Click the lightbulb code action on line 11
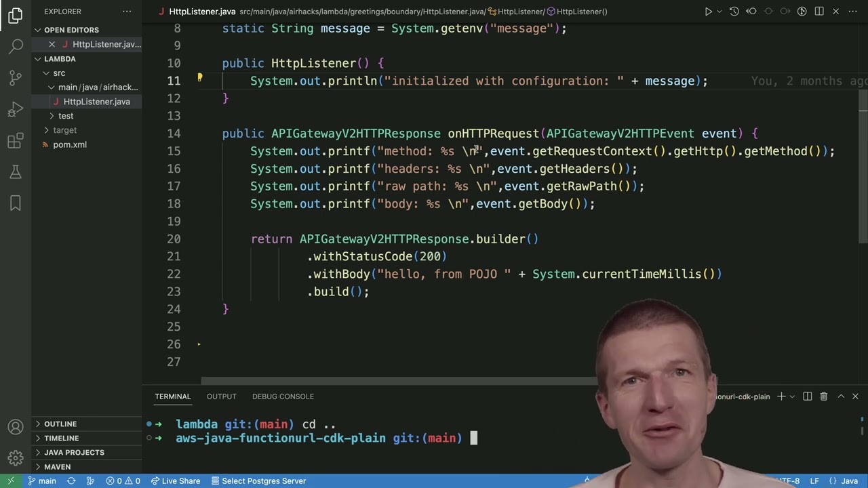868x488 pixels. pyautogui.click(x=199, y=78)
